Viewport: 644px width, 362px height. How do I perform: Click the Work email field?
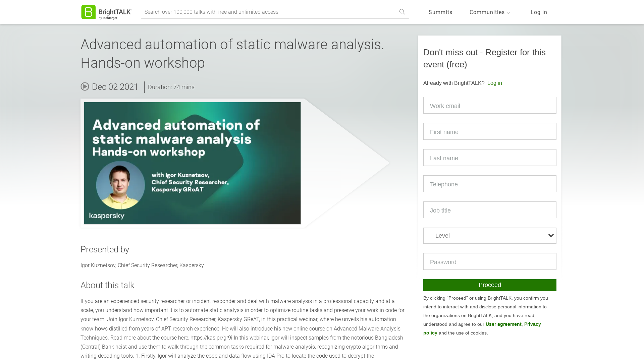[490, 105]
